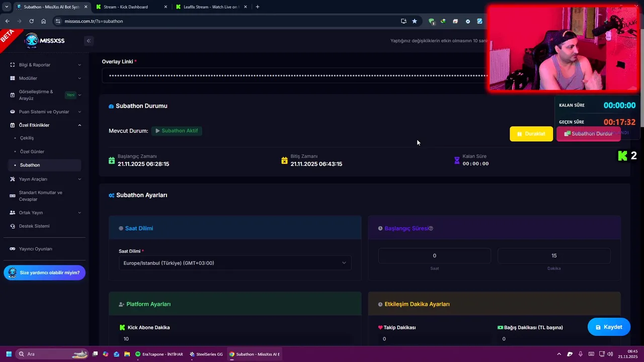The width and height of the screenshot is (644, 362).
Task: Click the install app icon in address bar
Action: [404, 21]
